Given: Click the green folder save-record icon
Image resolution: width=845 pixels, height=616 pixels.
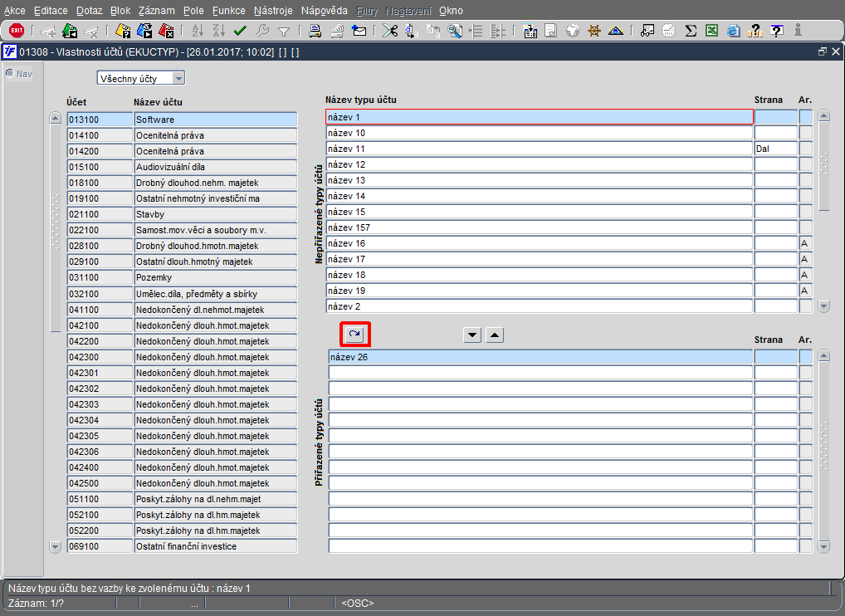Looking at the screenshot, I should (x=70, y=31).
